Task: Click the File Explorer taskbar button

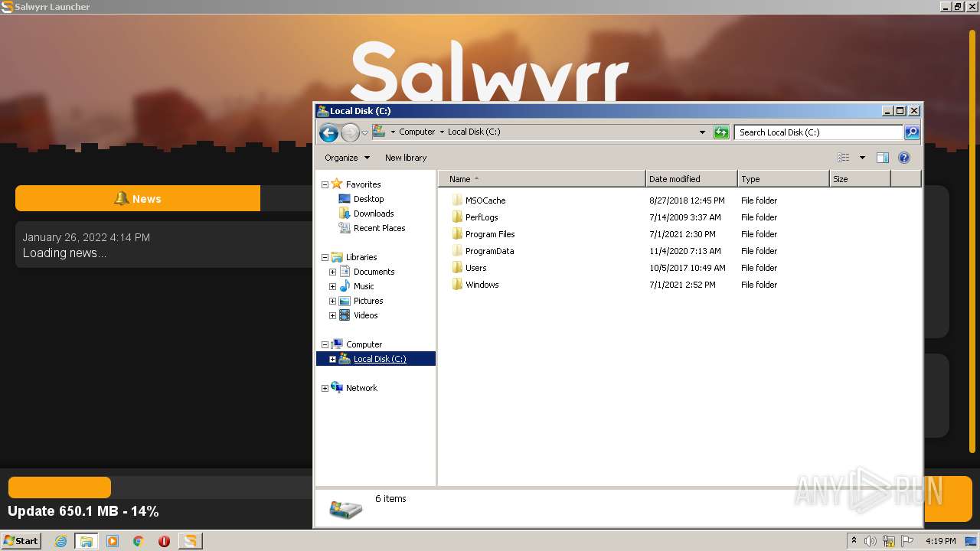Action: (87, 541)
